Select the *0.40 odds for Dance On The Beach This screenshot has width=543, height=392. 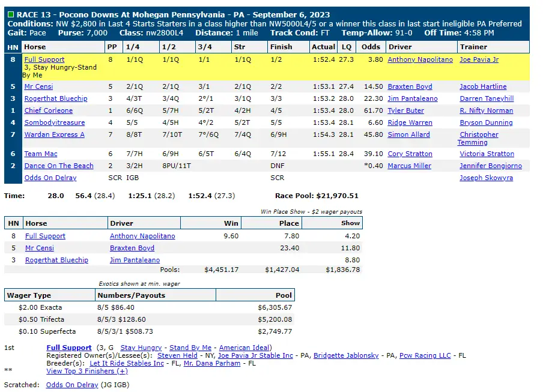(374, 166)
